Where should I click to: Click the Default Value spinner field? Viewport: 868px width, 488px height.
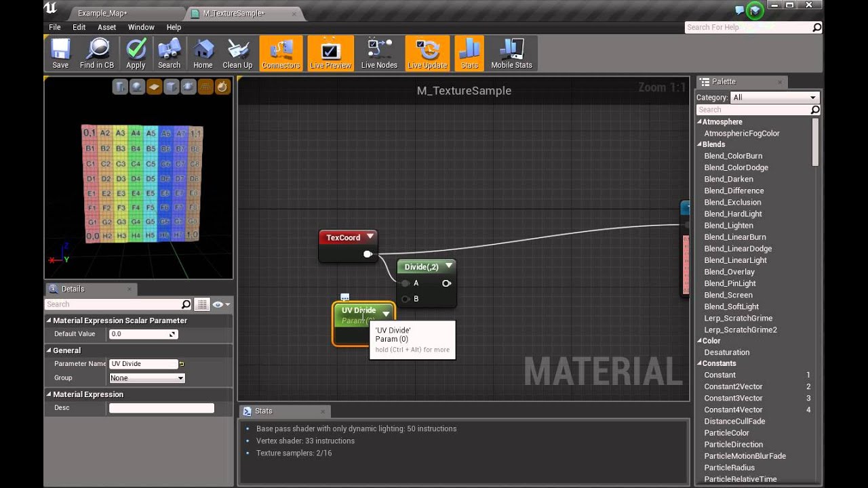tap(143, 334)
